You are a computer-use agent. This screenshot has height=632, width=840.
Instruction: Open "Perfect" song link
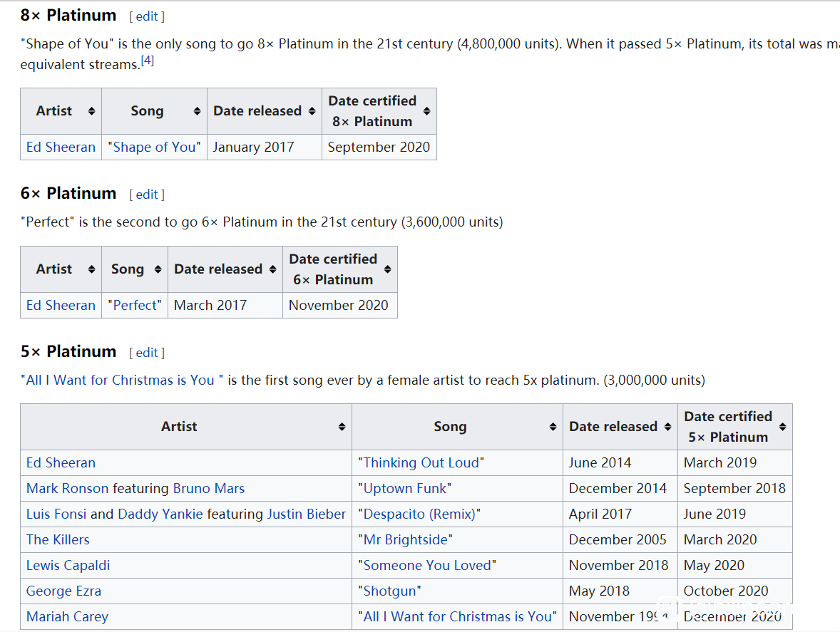[x=135, y=305]
